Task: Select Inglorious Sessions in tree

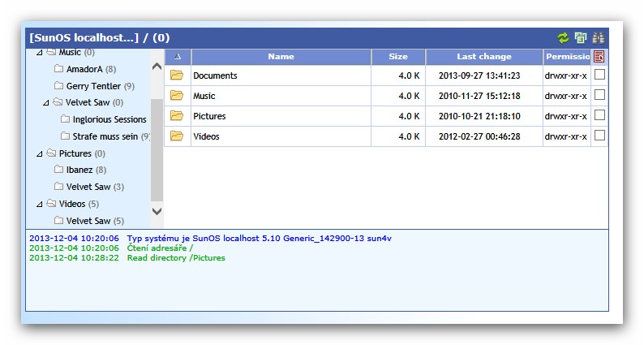Action: coord(109,119)
